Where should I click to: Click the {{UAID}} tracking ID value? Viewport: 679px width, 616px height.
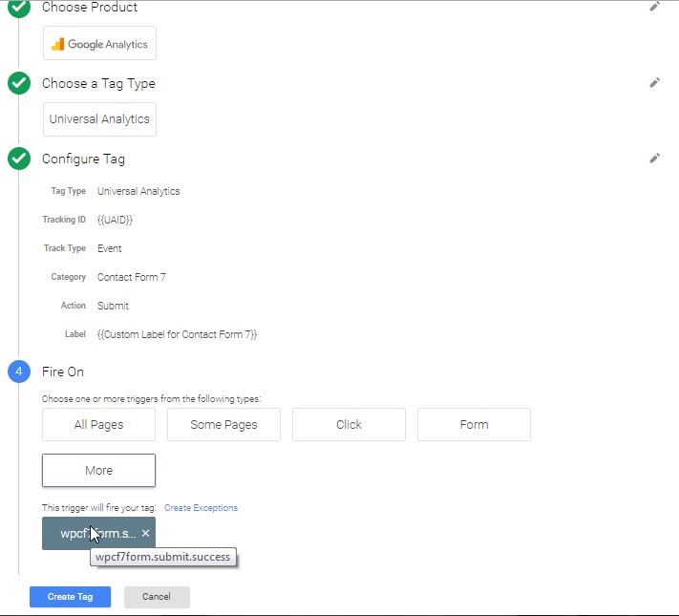(115, 220)
